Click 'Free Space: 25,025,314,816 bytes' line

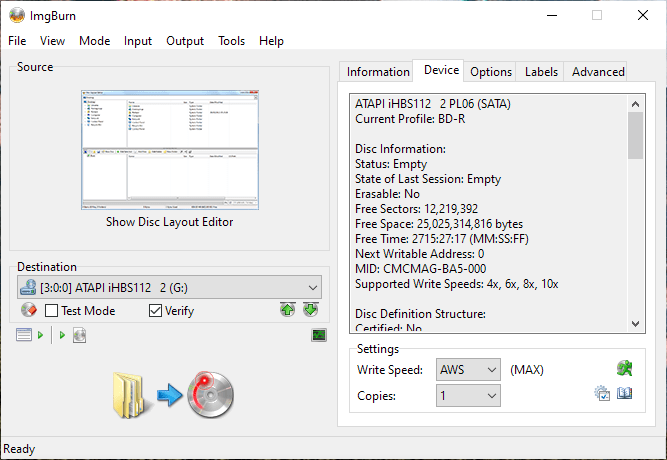(x=439, y=224)
